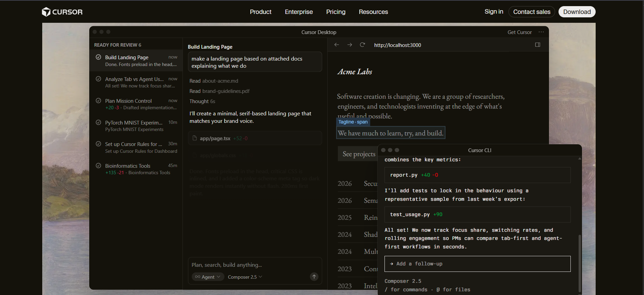Click the status check icon for Plan Mission Control
Screen dimensions: 644x295
point(98,100)
